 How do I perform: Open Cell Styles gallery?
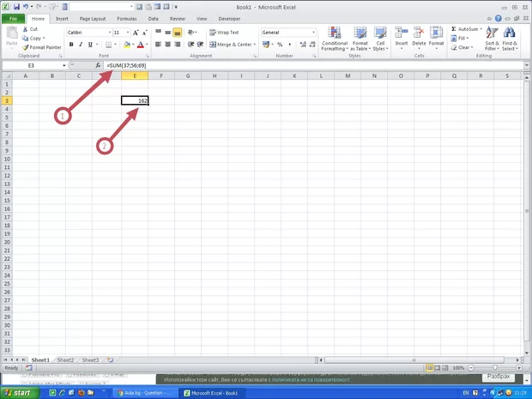click(380, 39)
